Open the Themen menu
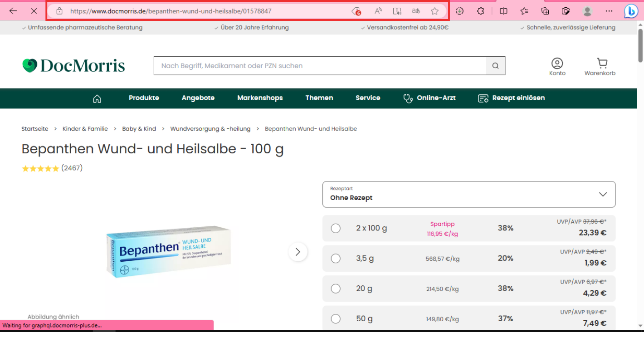Image resolution: width=644 pixels, height=357 pixels. tap(319, 98)
